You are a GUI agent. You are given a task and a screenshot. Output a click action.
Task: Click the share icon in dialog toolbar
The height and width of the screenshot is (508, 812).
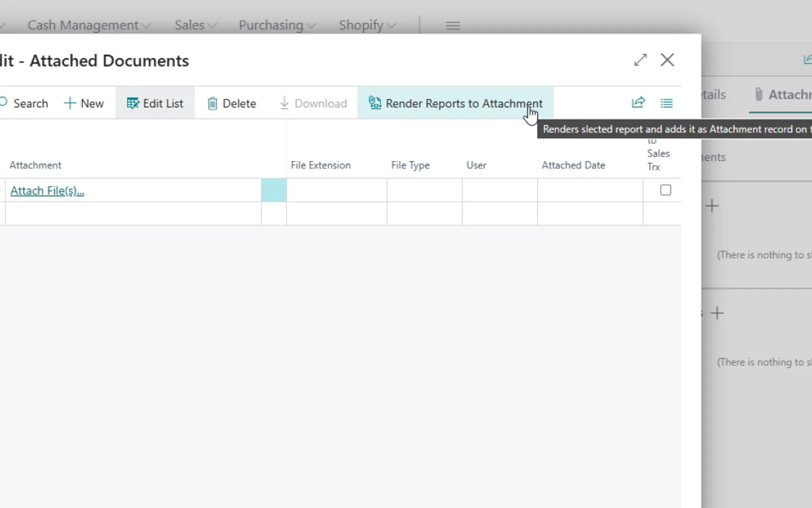(638, 103)
